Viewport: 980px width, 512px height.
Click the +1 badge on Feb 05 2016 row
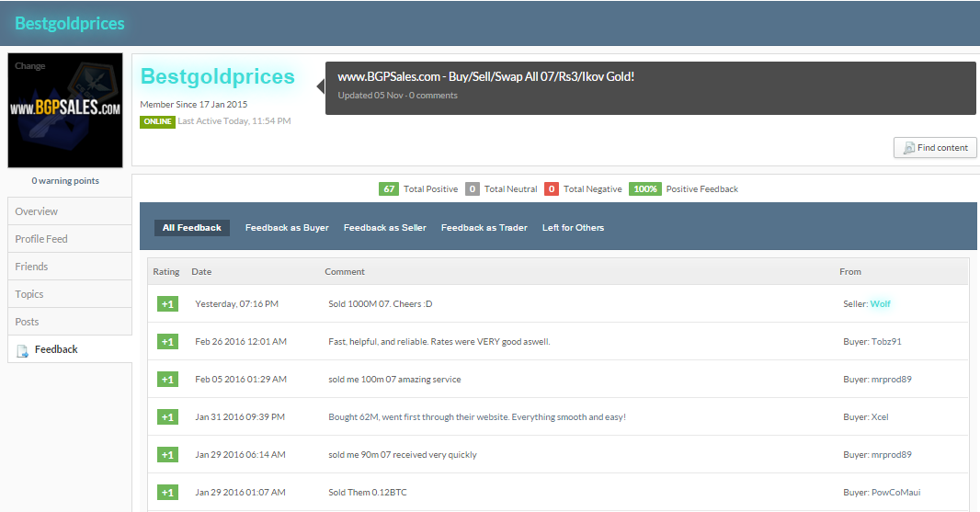click(x=167, y=380)
